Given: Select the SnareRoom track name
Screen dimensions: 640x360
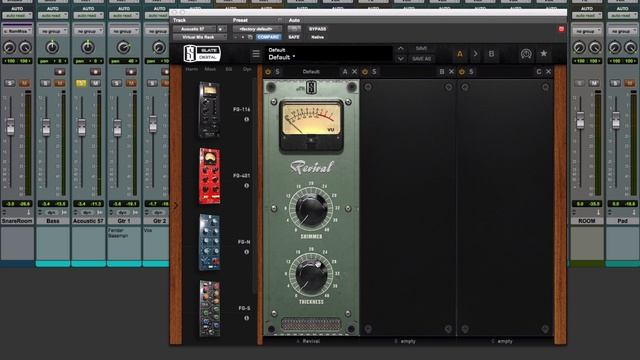Looking at the screenshot, I should click(17, 221).
